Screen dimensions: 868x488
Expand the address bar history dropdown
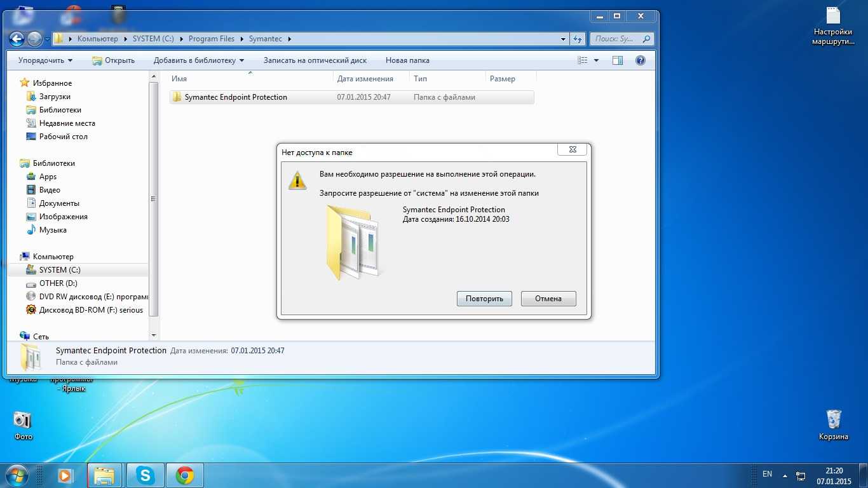(563, 39)
